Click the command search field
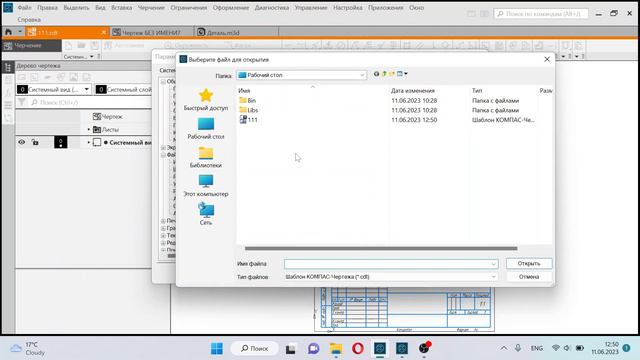The image size is (640, 360). pyautogui.click(x=541, y=14)
